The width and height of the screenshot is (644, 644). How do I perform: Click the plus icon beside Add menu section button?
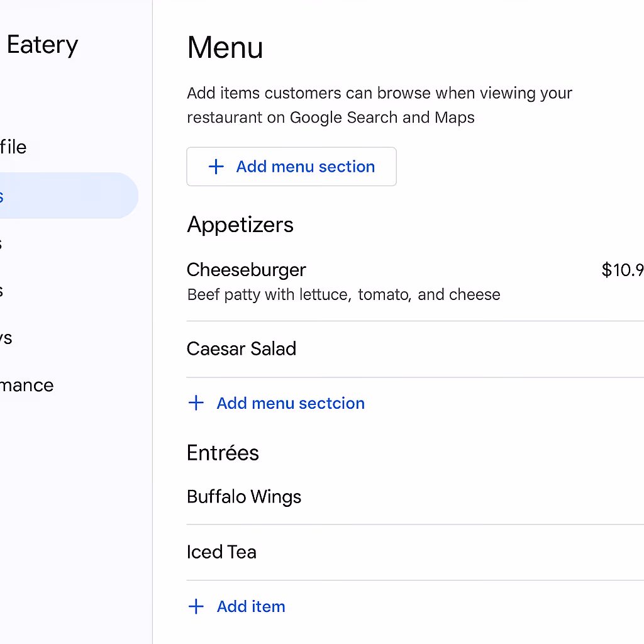216,167
